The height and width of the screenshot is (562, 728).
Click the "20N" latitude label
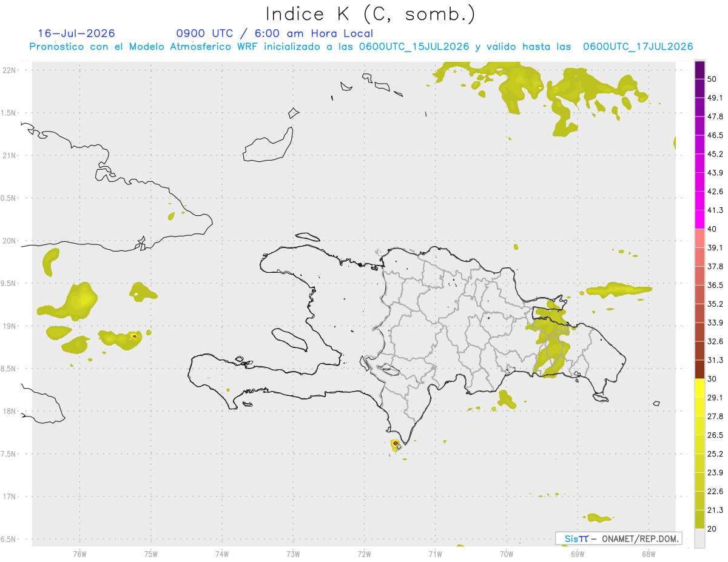[10, 241]
